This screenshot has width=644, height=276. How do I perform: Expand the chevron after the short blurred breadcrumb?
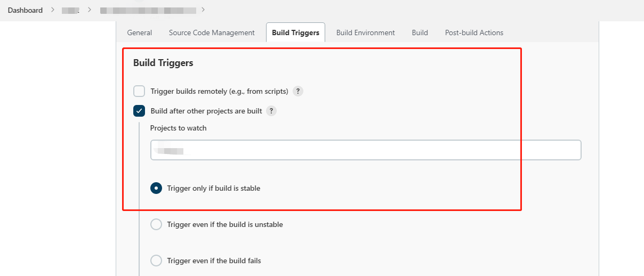click(x=89, y=10)
